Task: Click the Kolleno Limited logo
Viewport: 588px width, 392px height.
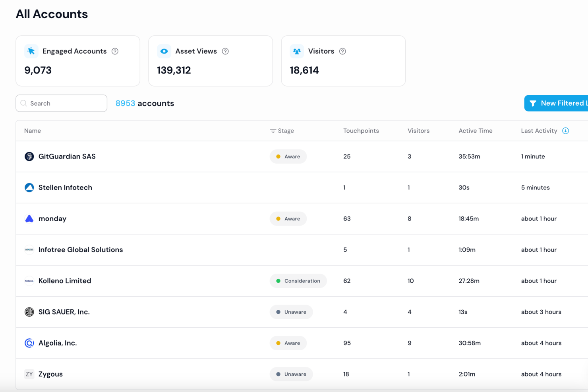Action: (x=29, y=281)
